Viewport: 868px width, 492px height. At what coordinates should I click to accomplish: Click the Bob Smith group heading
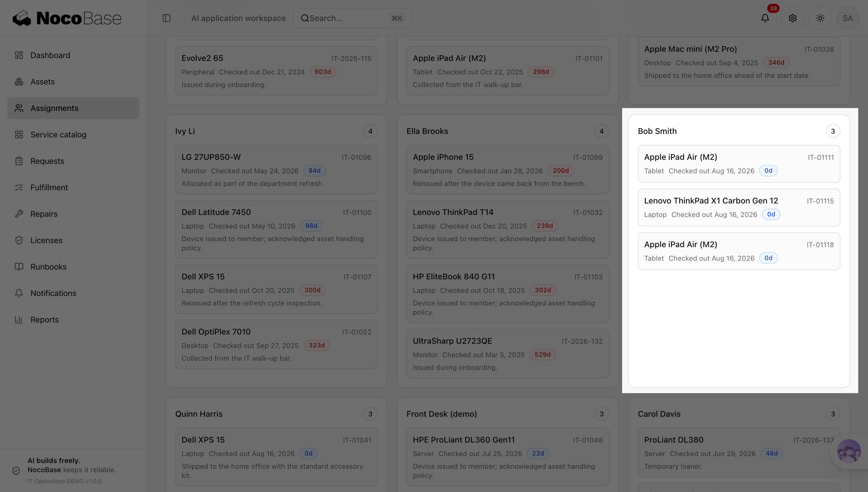coord(657,131)
